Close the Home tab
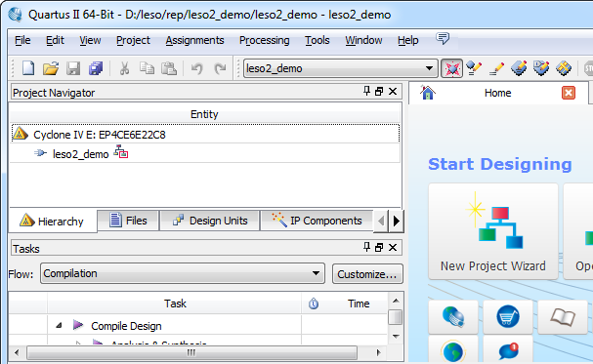Viewport: 593px width, 364px height. [569, 93]
